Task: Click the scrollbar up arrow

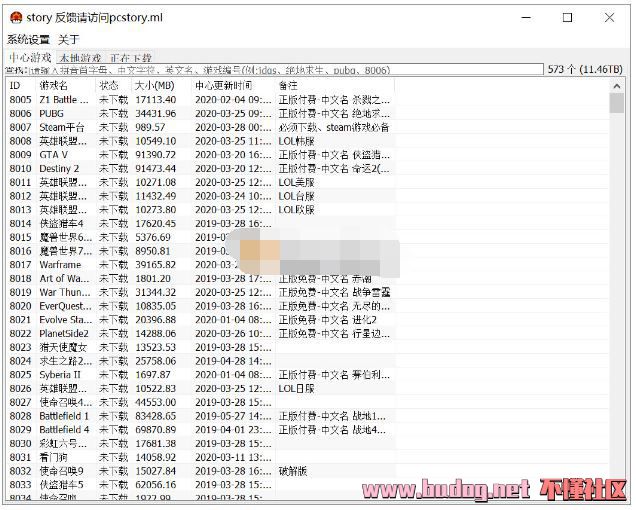Action: (617, 86)
